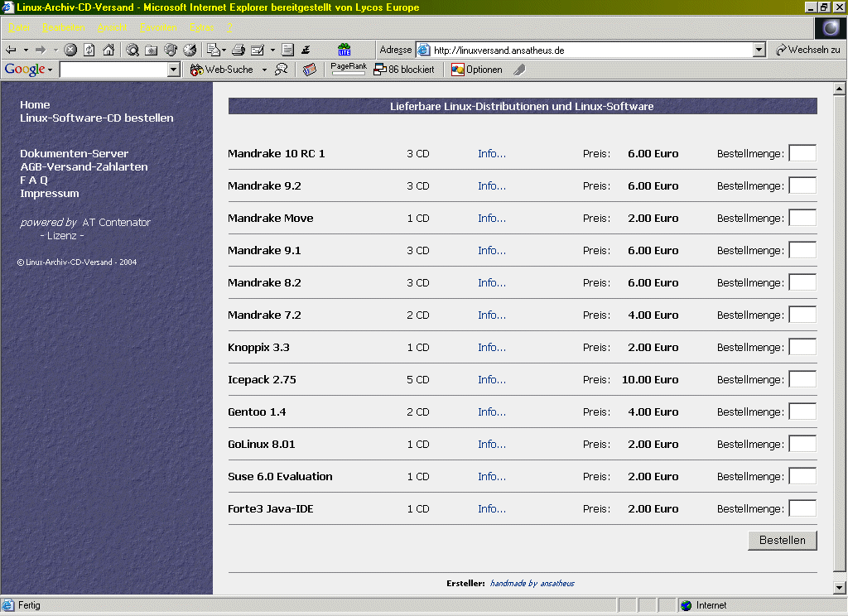848x616 pixels.
Task: Click the PageRank indicator
Action: point(349,68)
